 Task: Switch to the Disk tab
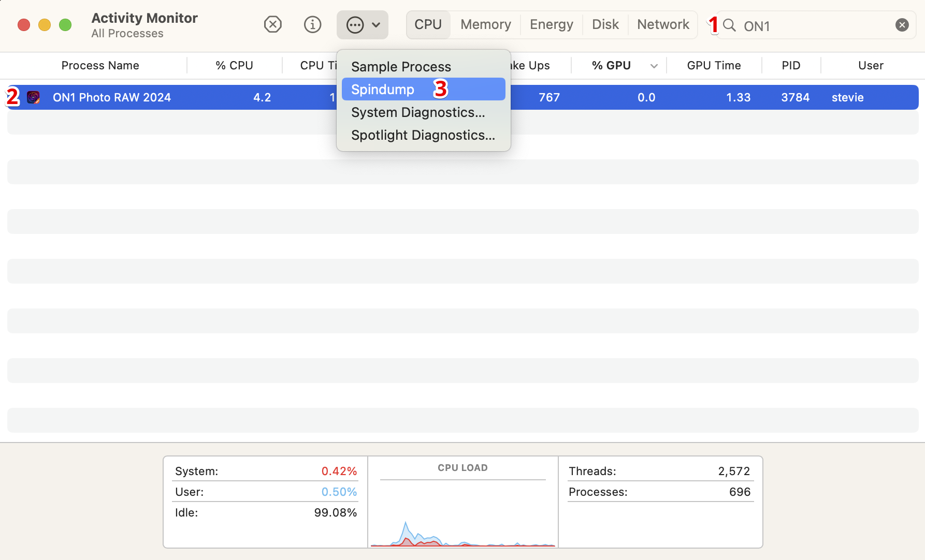tap(605, 24)
